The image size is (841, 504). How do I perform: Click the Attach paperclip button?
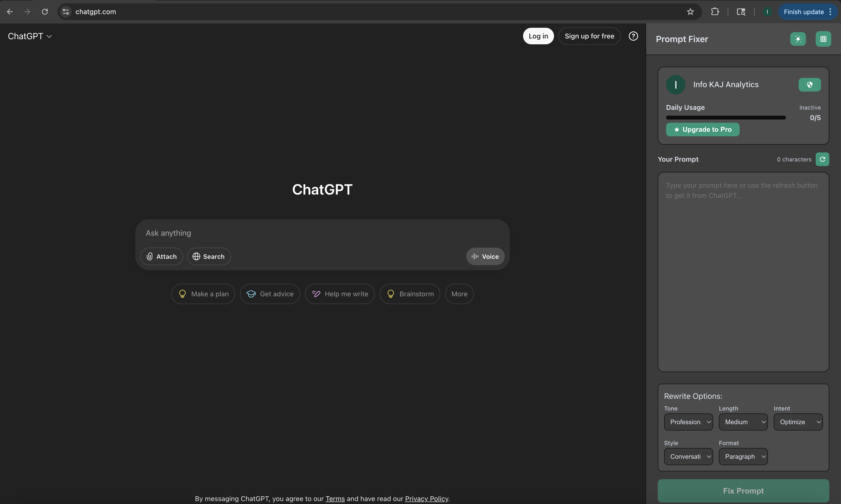pos(162,256)
